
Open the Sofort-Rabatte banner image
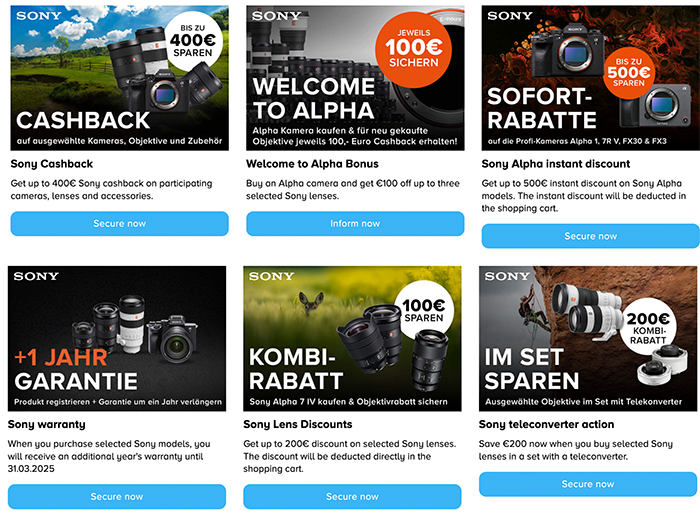point(591,78)
